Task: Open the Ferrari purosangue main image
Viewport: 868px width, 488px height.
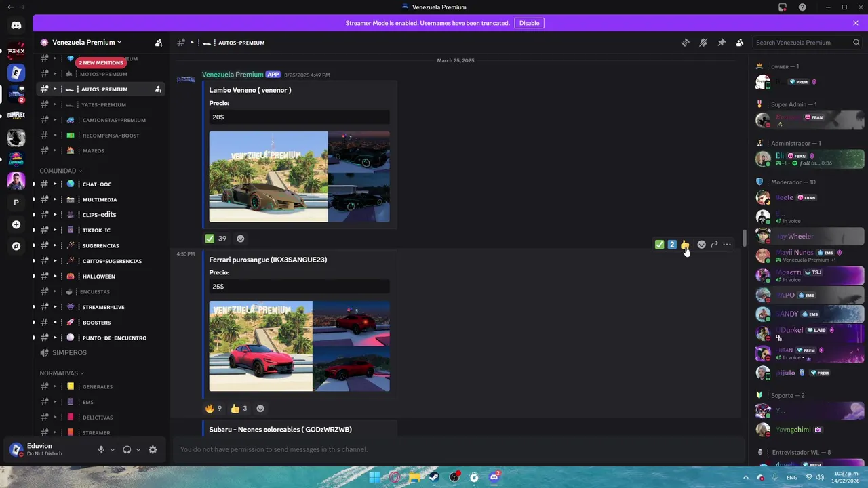Action: pyautogui.click(x=261, y=346)
